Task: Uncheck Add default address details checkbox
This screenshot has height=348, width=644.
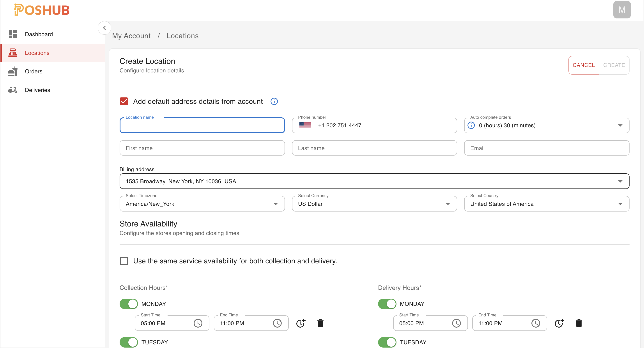Action: tap(124, 101)
